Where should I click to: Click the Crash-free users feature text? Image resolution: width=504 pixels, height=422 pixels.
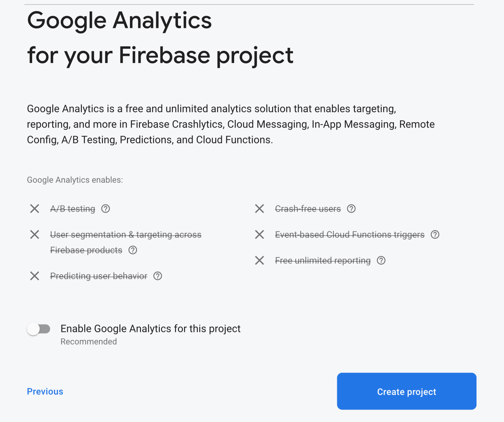308,209
